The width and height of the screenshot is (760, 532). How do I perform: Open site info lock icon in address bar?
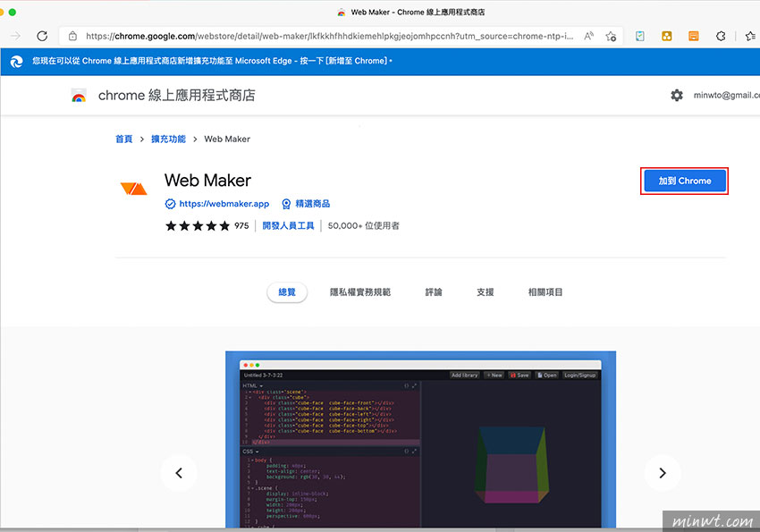(72, 36)
